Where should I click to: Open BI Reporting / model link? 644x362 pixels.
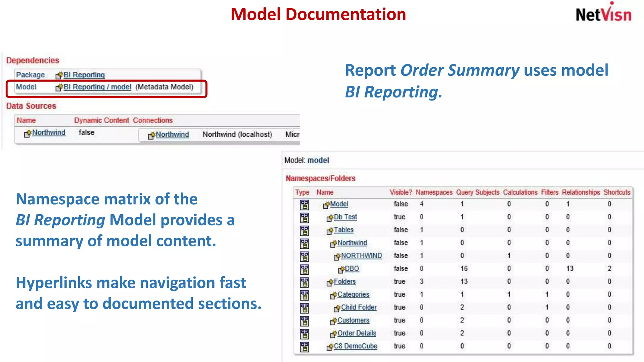click(97, 87)
